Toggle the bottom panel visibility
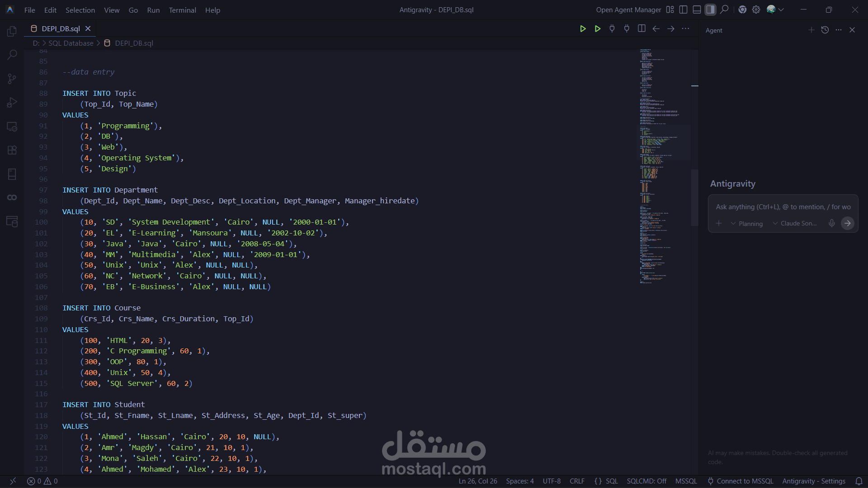This screenshot has width=868, height=488. click(697, 9)
